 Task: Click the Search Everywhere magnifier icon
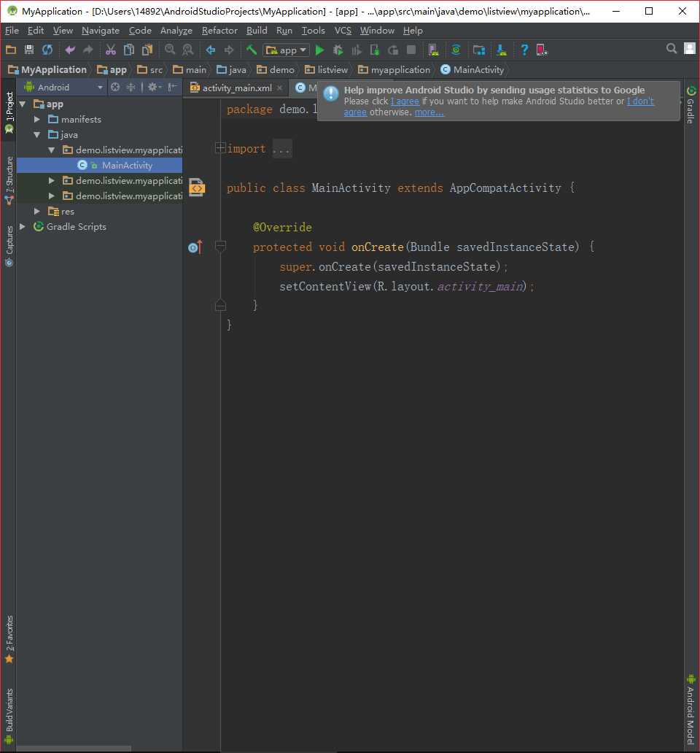[x=672, y=48]
